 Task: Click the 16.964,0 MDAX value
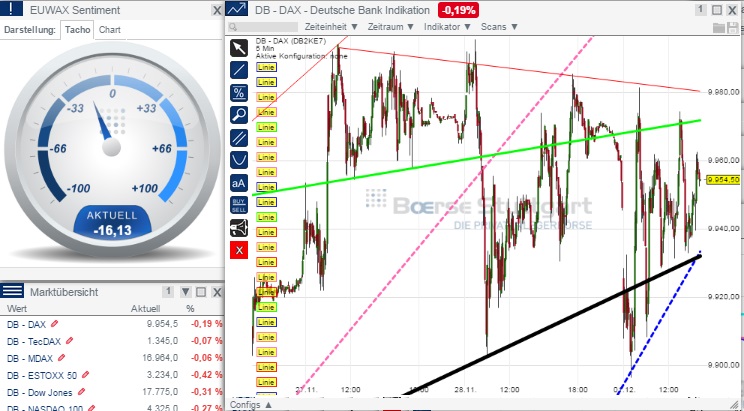160,358
